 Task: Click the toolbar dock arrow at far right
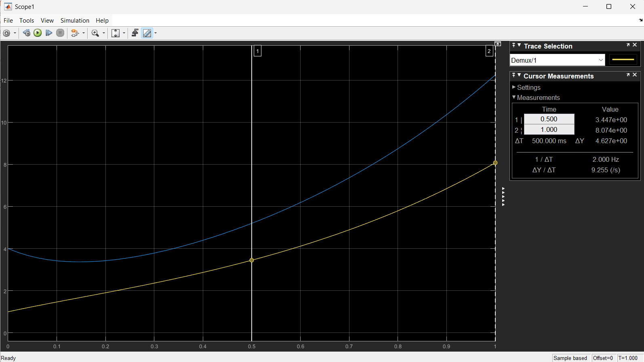tap(641, 20)
